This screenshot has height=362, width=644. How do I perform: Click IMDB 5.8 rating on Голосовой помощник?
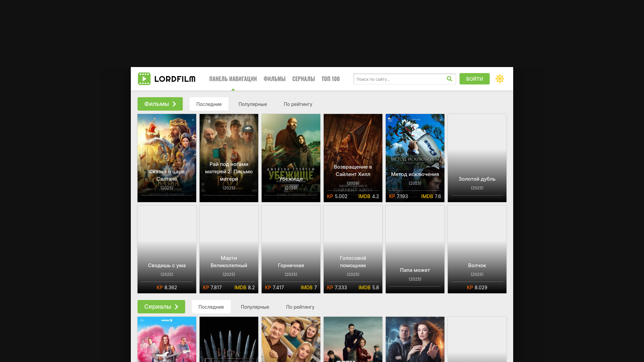(369, 288)
